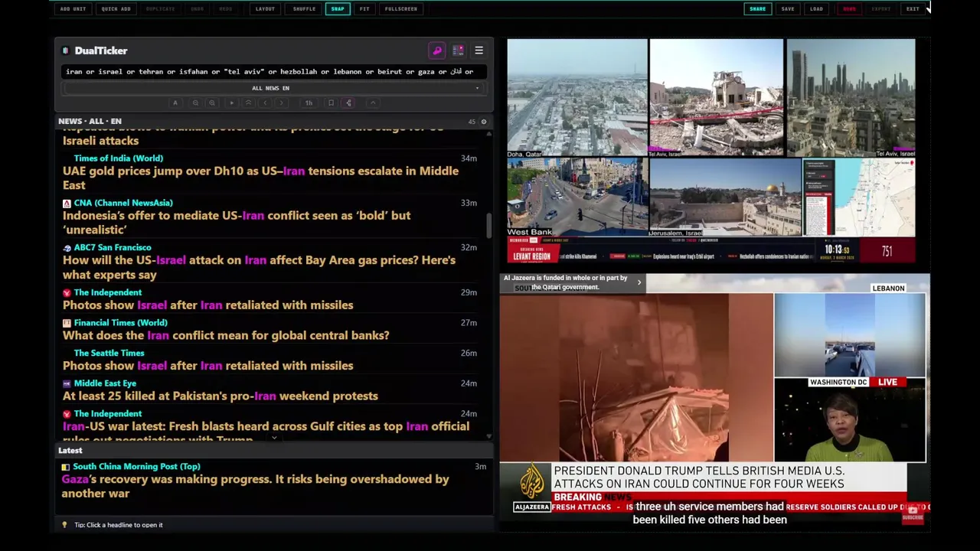This screenshot has width=980, height=551.
Task: Click the Financial Times source icon
Action: [x=67, y=323]
